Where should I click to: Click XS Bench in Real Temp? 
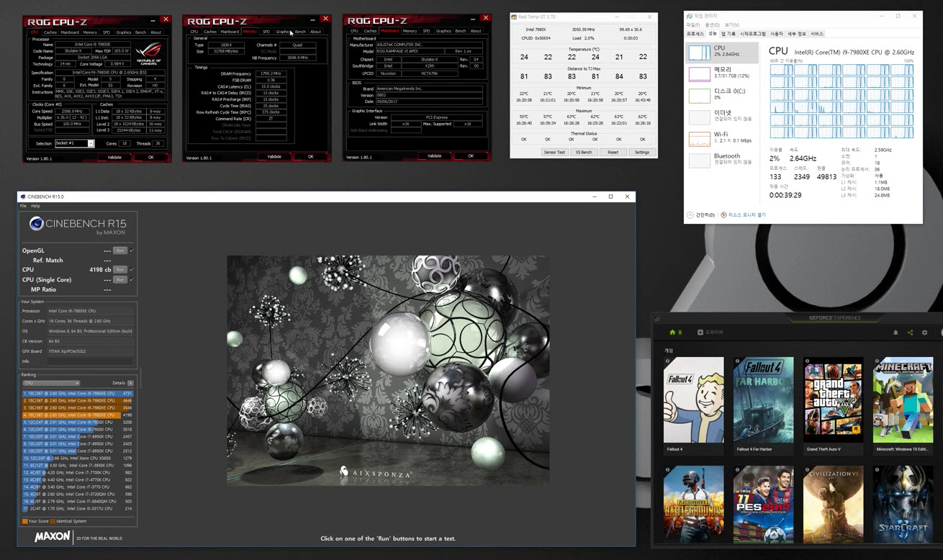[x=584, y=152]
